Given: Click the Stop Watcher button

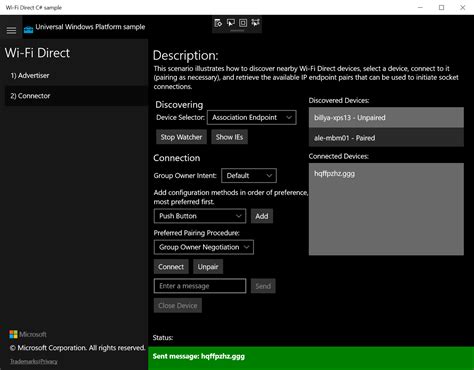Looking at the screenshot, I should coord(181,137).
